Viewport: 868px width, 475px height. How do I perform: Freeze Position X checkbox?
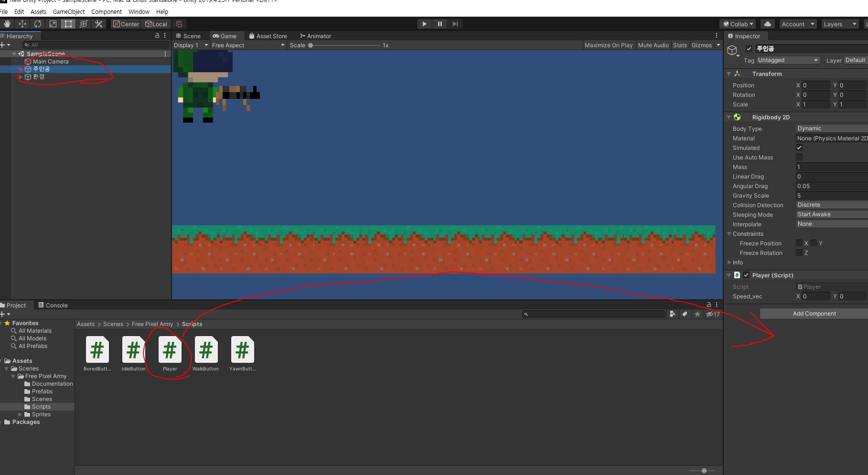[x=799, y=243]
